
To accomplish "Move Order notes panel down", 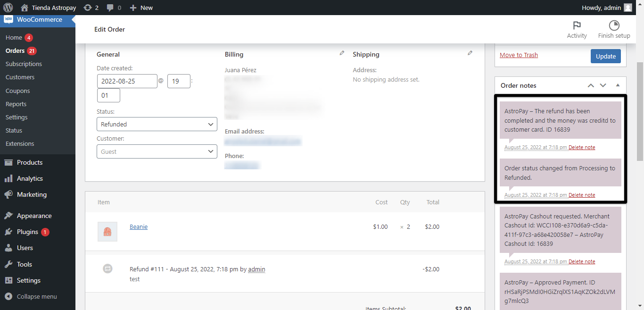I will point(603,85).
